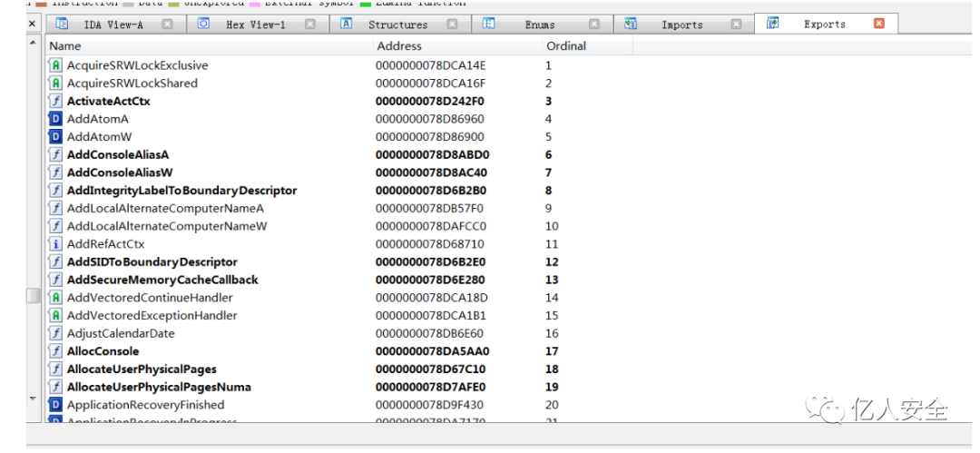Click the ordinal value 12
Viewport: 980px width, 453px height.
pyautogui.click(x=552, y=261)
